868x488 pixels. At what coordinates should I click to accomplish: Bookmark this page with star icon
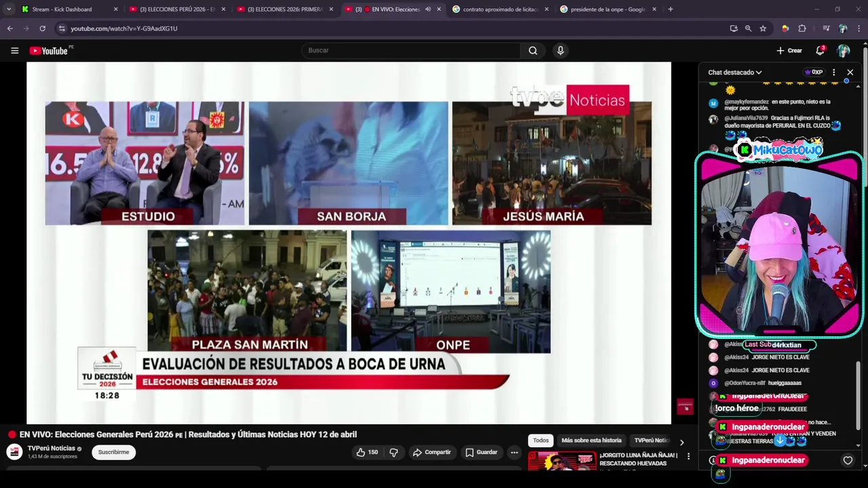(763, 28)
